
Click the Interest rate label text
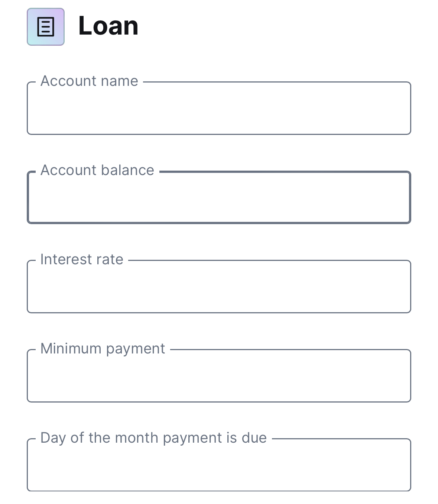pyautogui.click(x=82, y=259)
